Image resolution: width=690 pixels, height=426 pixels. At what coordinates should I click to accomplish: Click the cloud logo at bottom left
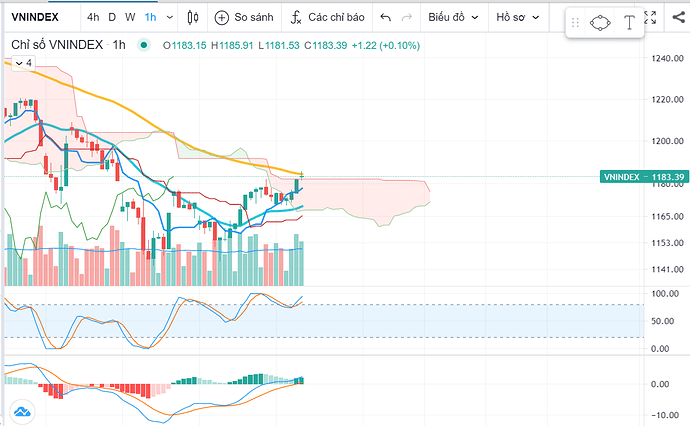[21, 410]
